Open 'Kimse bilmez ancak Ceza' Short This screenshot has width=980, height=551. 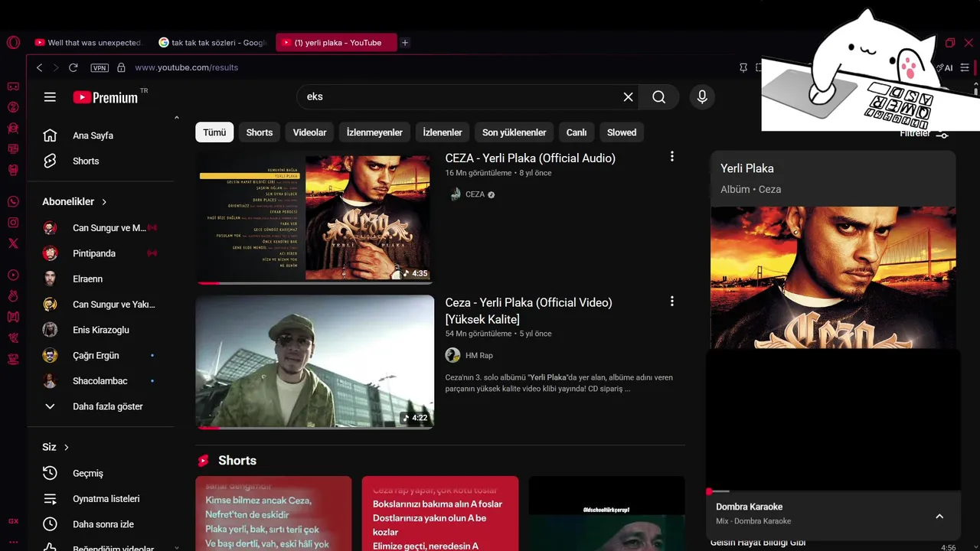[x=273, y=514]
